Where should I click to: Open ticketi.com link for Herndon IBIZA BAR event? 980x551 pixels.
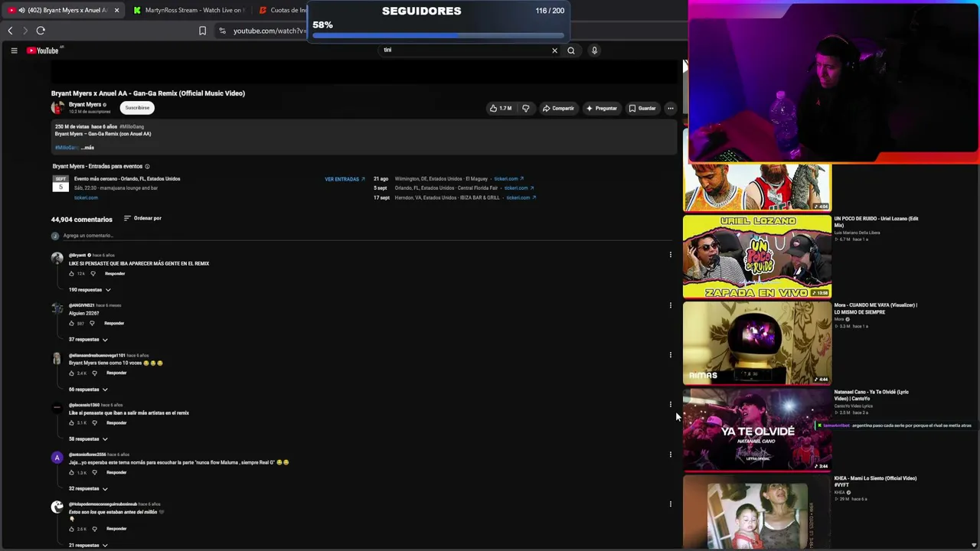pos(521,197)
